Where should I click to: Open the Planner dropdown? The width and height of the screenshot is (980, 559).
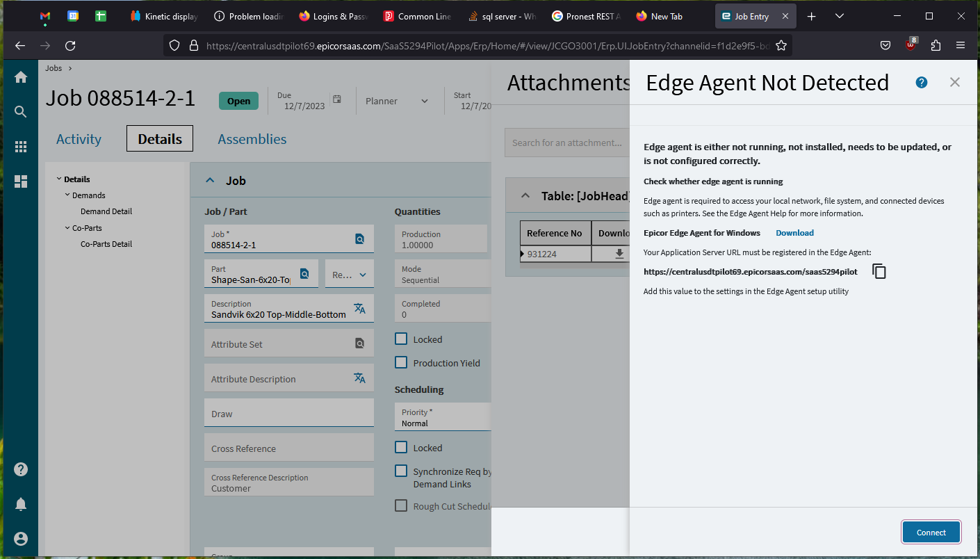click(398, 101)
